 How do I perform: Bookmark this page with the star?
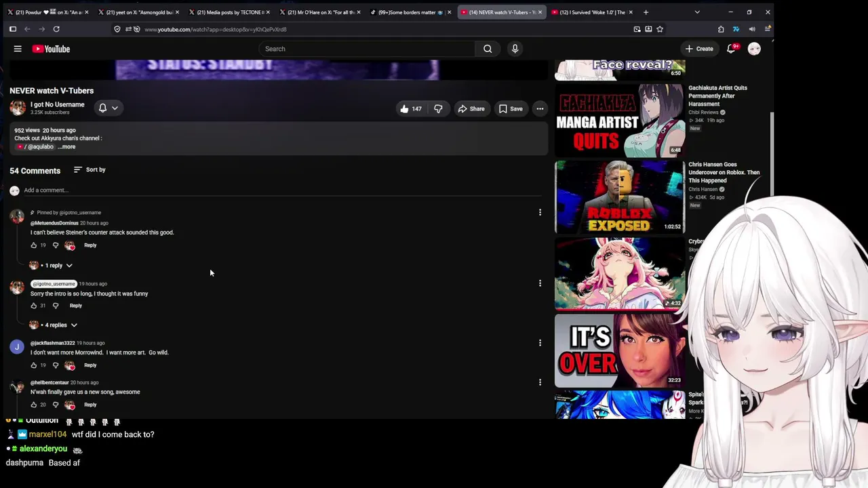[660, 29]
